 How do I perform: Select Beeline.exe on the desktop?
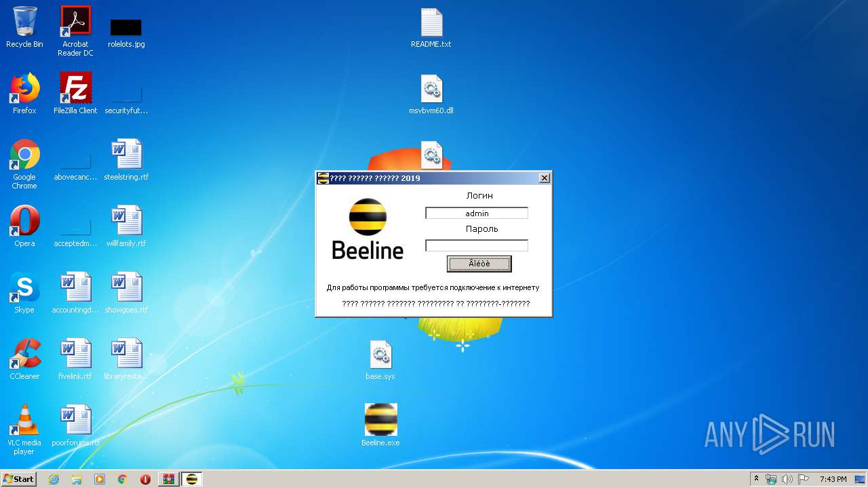[380, 426]
